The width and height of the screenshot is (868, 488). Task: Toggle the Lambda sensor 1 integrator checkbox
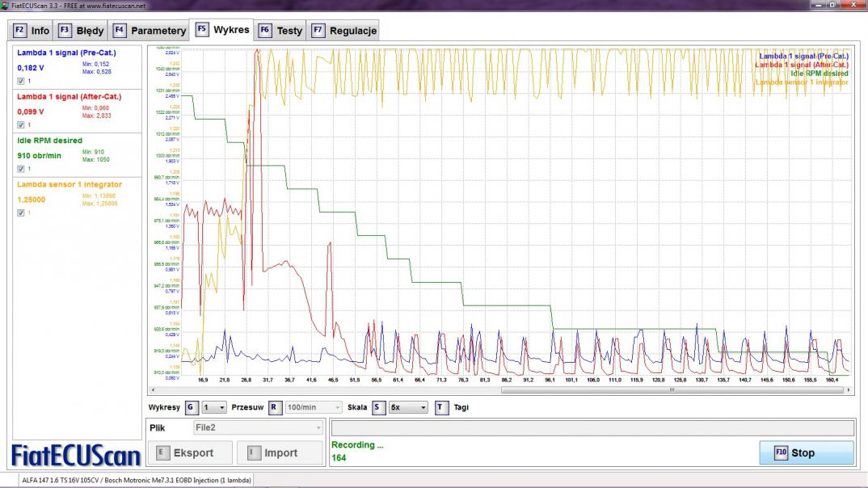coord(21,212)
